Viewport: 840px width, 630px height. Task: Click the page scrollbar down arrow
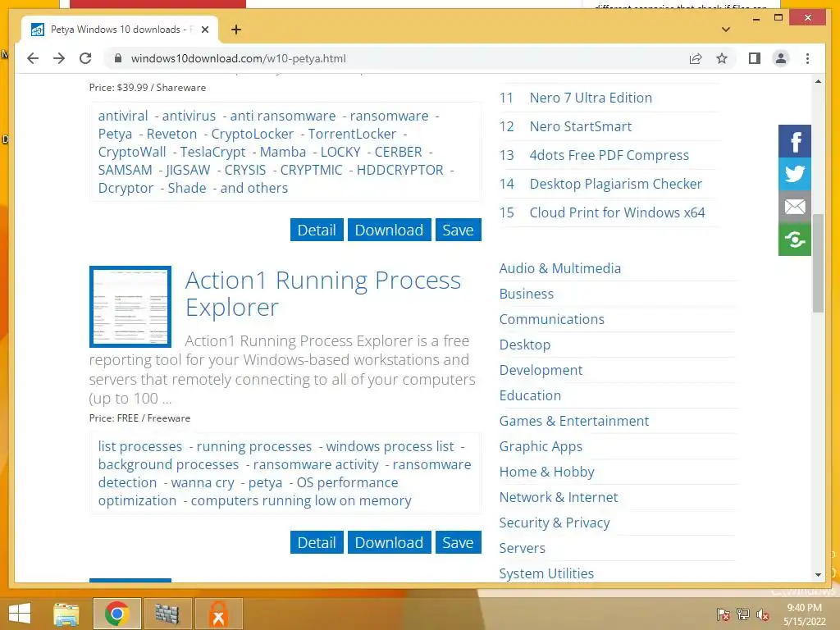pyautogui.click(x=818, y=575)
